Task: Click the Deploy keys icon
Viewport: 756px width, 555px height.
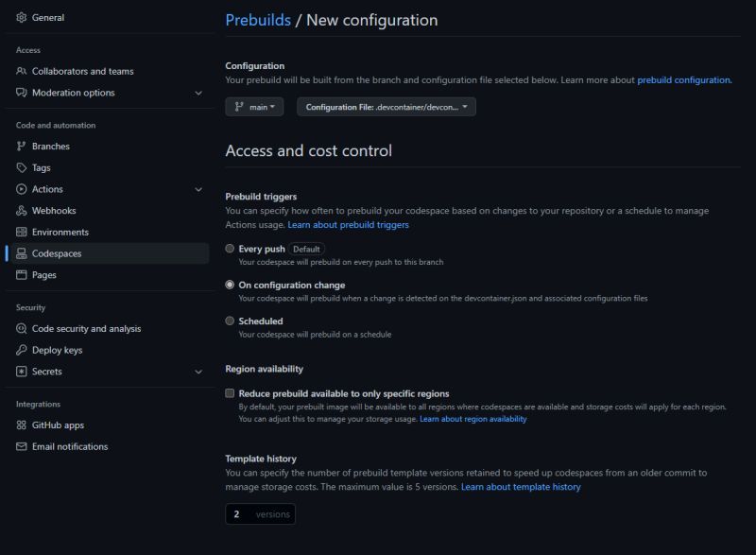Action: 21,350
